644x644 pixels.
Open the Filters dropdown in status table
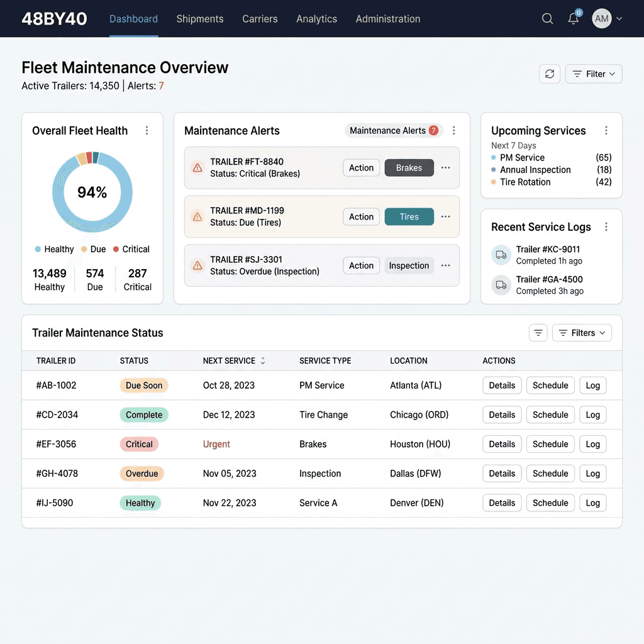582,333
